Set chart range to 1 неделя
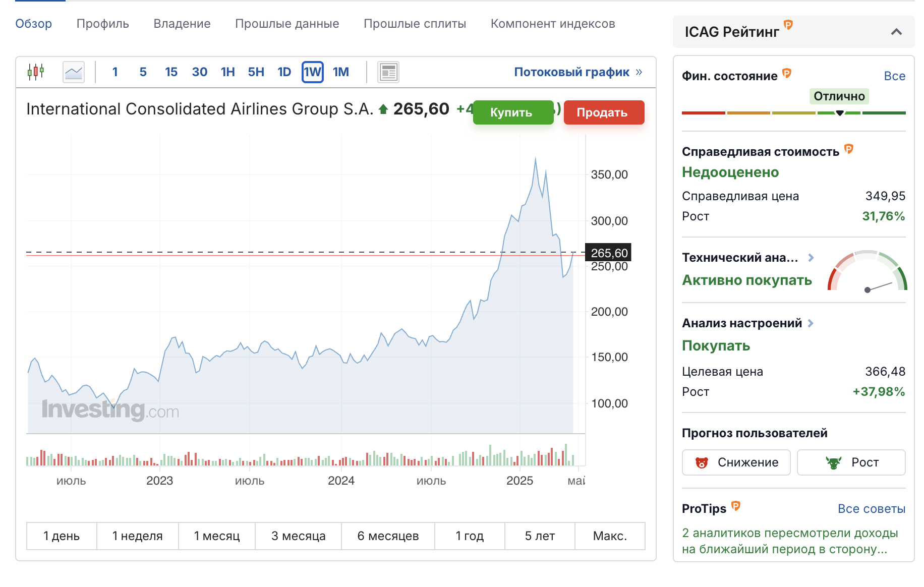 click(x=138, y=536)
